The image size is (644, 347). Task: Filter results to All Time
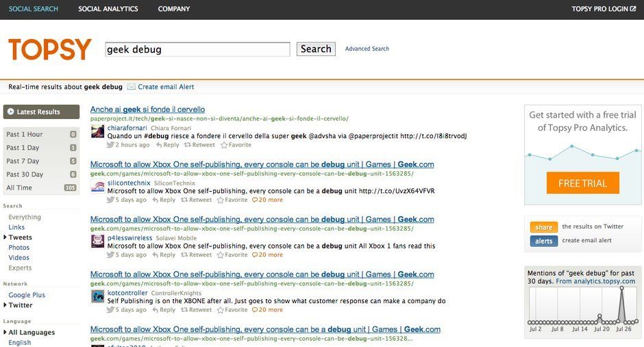click(41, 188)
